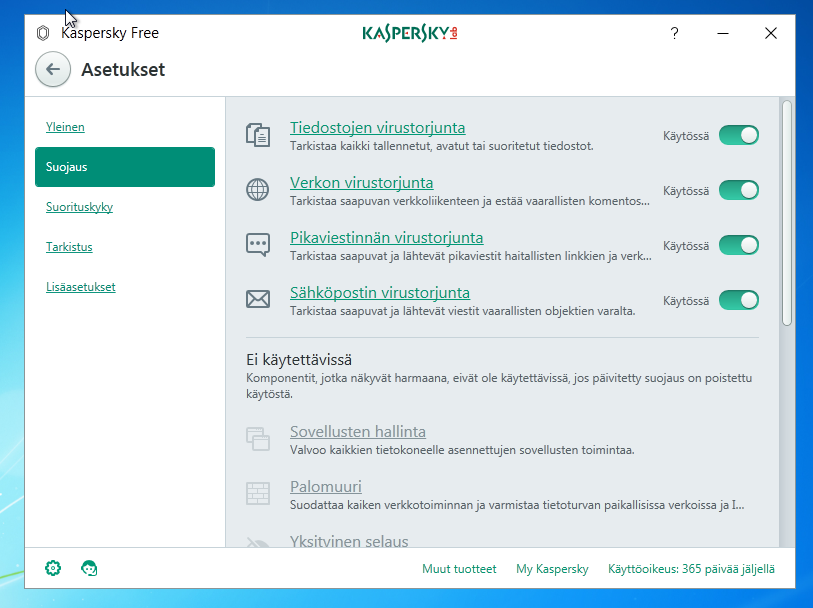
Task: Open the Suorituskyky settings section
Action: pos(79,207)
